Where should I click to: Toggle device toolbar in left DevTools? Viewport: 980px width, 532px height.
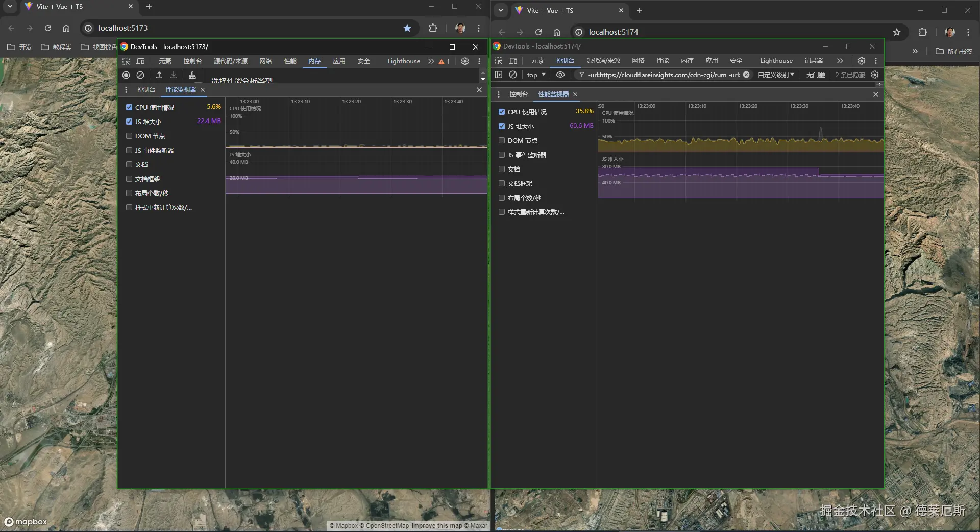(140, 61)
